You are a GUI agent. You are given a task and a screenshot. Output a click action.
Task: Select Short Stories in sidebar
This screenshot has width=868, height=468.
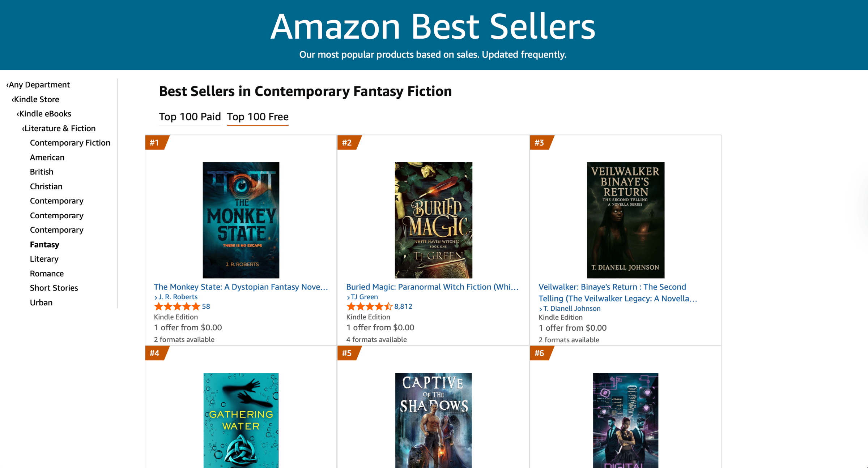coord(54,288)
